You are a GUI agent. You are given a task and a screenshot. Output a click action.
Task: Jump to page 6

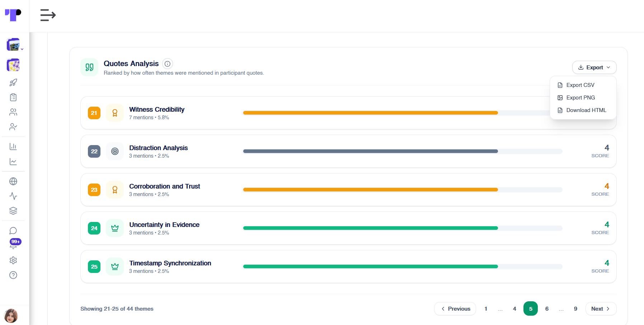(547, 309)
